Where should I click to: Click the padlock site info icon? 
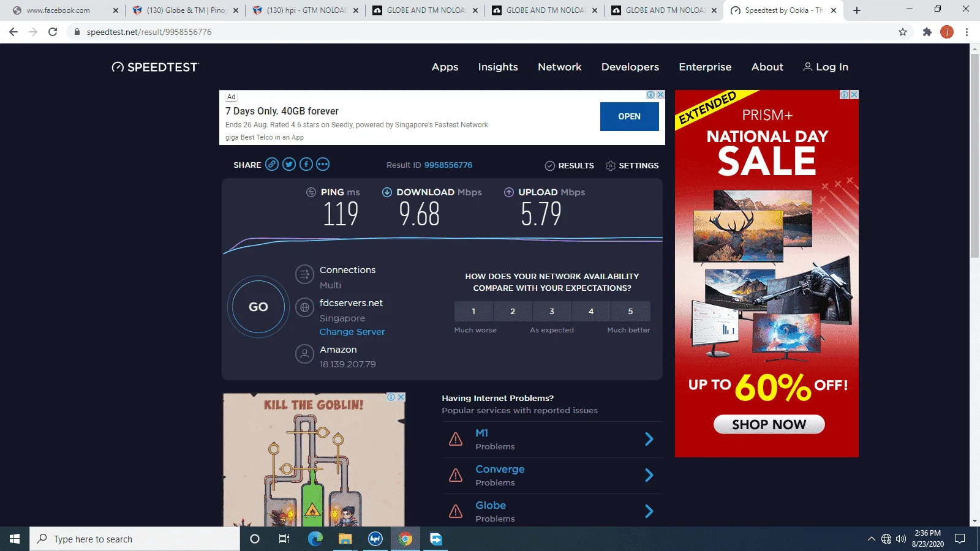(x=77, y=32)
